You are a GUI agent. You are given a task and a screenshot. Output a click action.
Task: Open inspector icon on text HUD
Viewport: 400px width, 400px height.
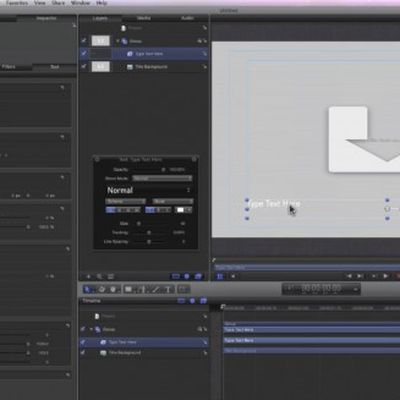[x=194, y=159]
